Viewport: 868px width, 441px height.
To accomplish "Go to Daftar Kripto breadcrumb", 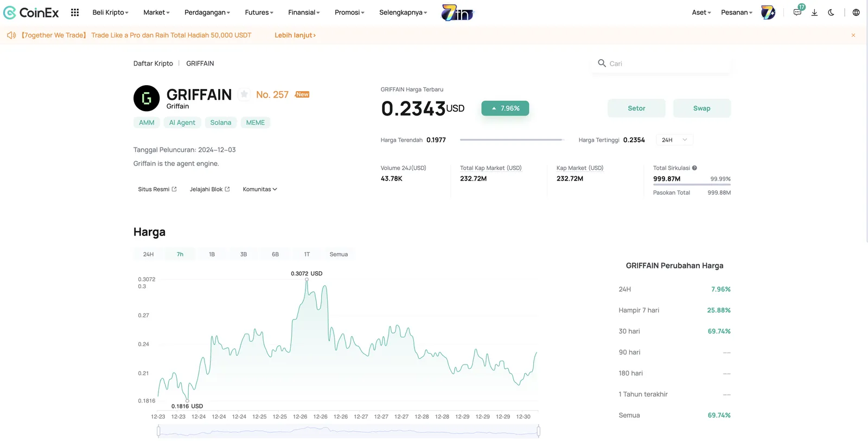I will click(x=153, y=63).
